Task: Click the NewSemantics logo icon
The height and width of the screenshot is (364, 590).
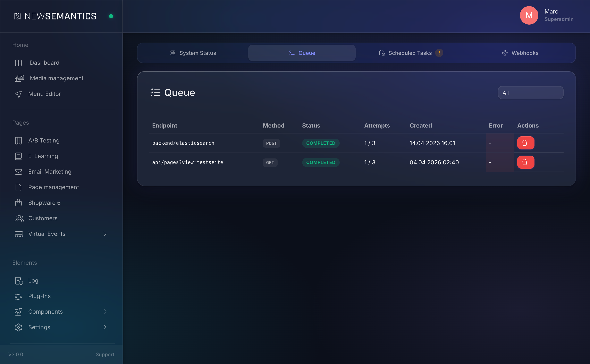Action: point(17,16)
